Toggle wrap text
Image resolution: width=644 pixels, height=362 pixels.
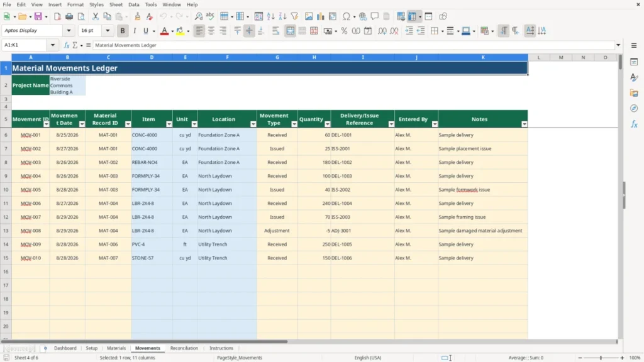click(275, 31)
